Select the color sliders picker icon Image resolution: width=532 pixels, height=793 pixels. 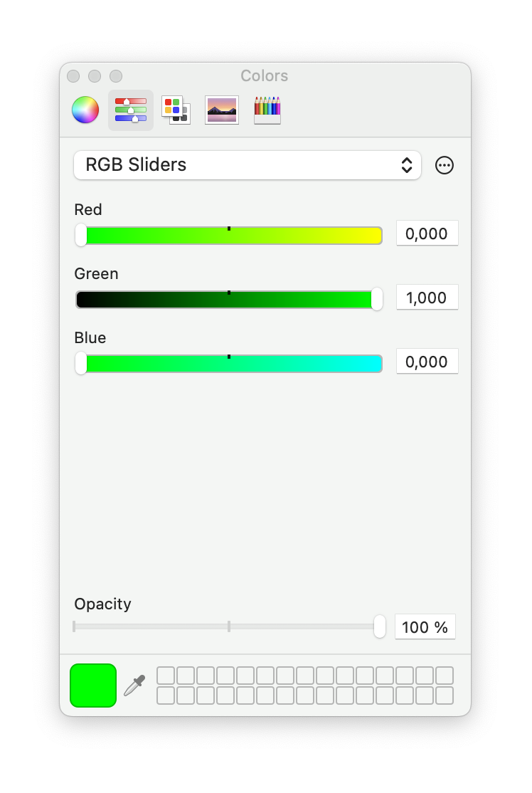tap(131, 110)
